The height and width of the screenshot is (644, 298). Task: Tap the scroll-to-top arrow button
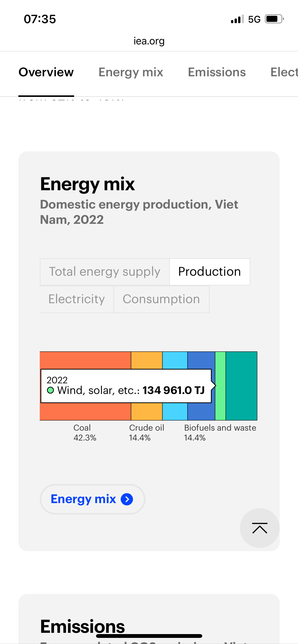(x=260, y=528)
